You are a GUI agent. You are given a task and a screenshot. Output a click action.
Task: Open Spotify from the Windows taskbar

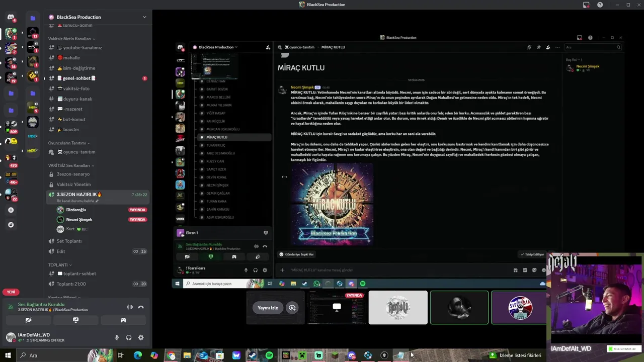point(269,355)
